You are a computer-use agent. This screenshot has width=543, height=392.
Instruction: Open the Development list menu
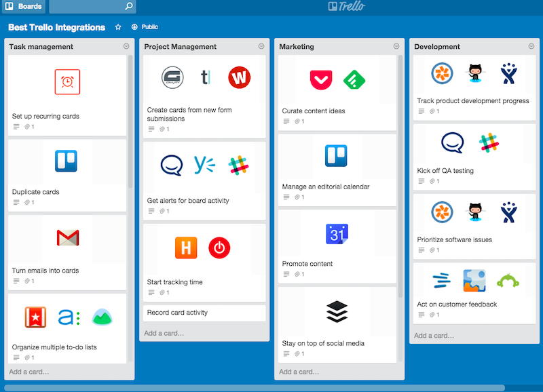(x=531, y=46)
